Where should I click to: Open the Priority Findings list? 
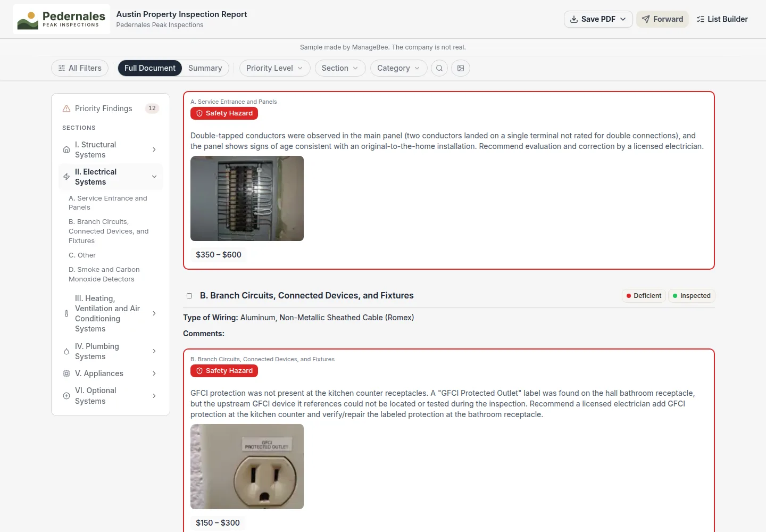click(111, 109)
